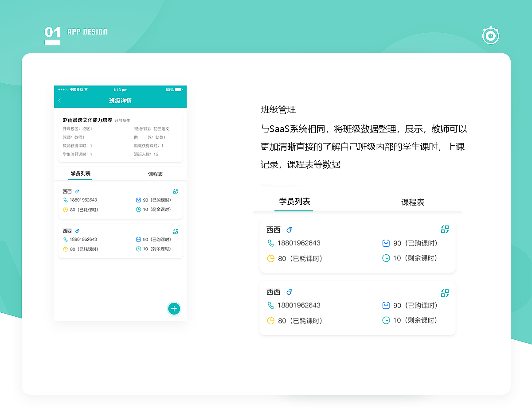The image size is (532, 412).
Task: Tap clock icon on first phone student card
Action: point(138,210)
